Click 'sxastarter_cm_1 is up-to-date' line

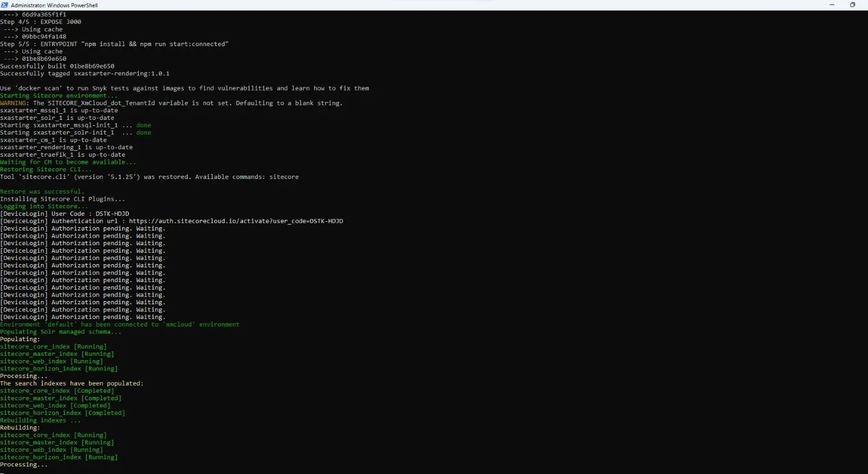pos(53,140)
